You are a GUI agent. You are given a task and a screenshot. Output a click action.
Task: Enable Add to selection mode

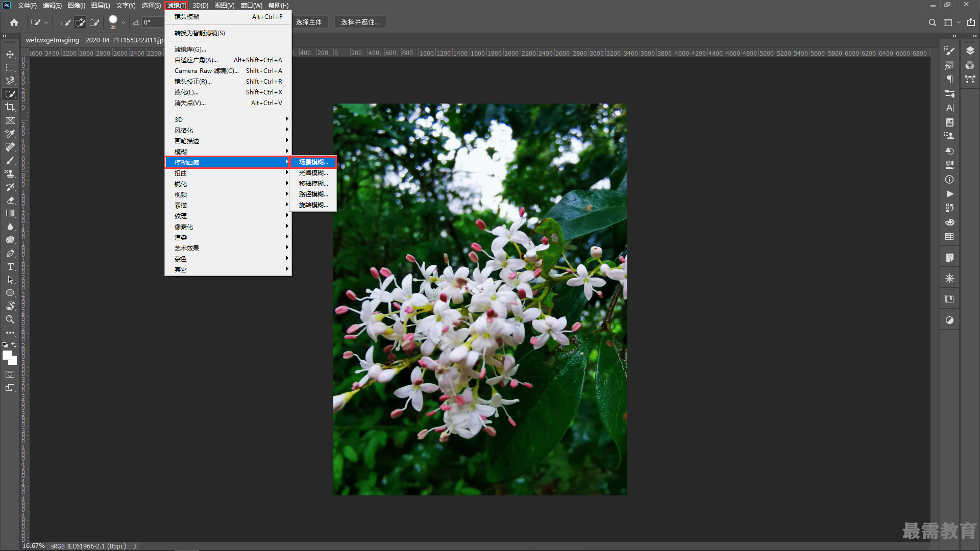(80, 22)
